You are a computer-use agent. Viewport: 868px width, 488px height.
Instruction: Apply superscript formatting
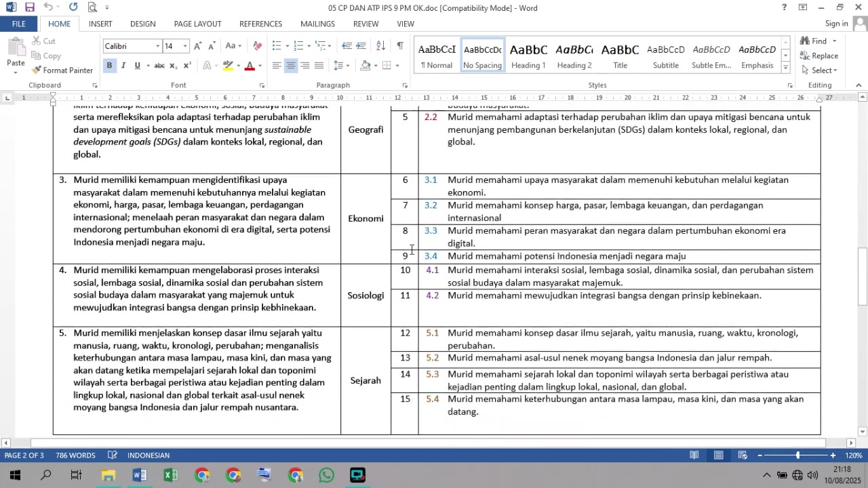click(x=187, y=66)
